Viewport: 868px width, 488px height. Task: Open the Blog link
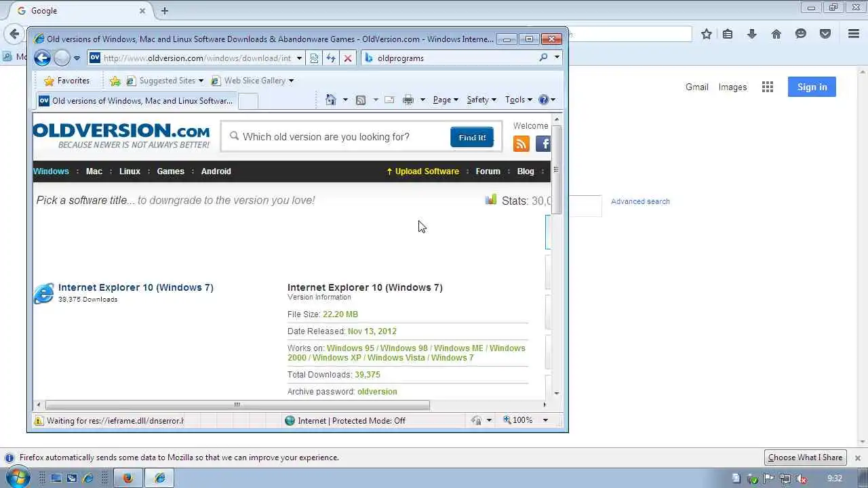pos(526,171)
